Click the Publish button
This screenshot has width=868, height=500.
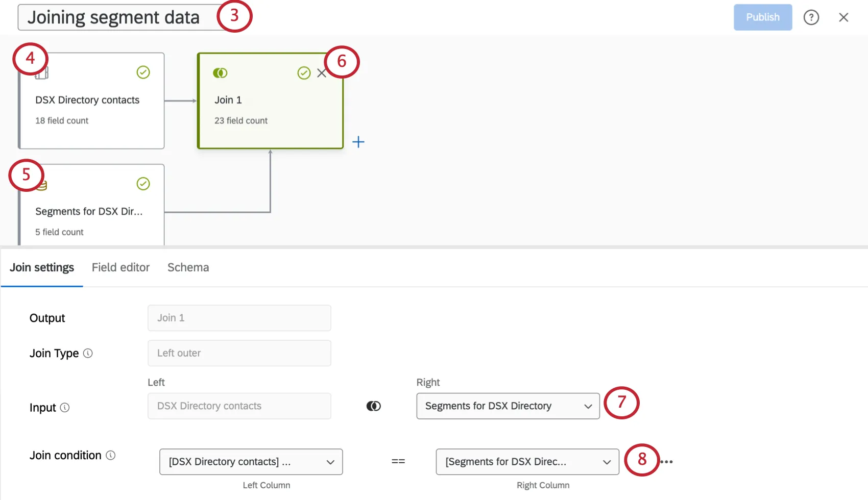[x=762, y=17]
